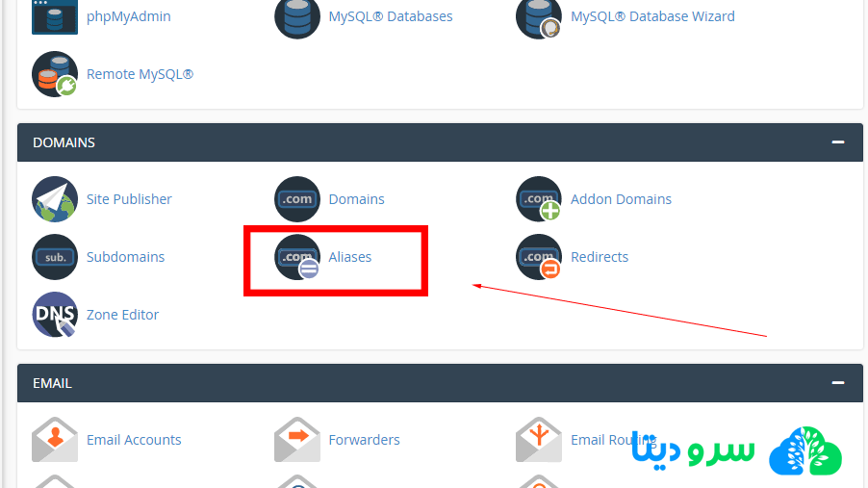This screenshot has width=868, height=488.
Task: Click the Subdomains sub. icon
Action: 55,257
